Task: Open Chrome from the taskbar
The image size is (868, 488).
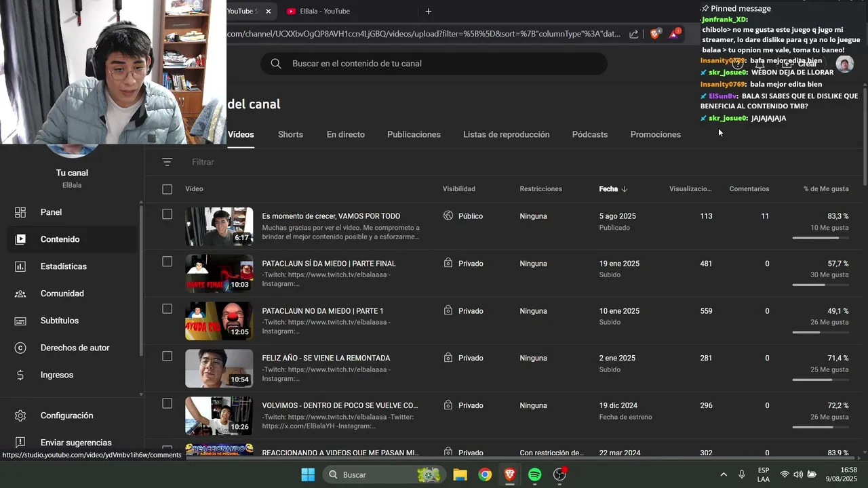Action: pyautogui.click(x=485, y=474)
